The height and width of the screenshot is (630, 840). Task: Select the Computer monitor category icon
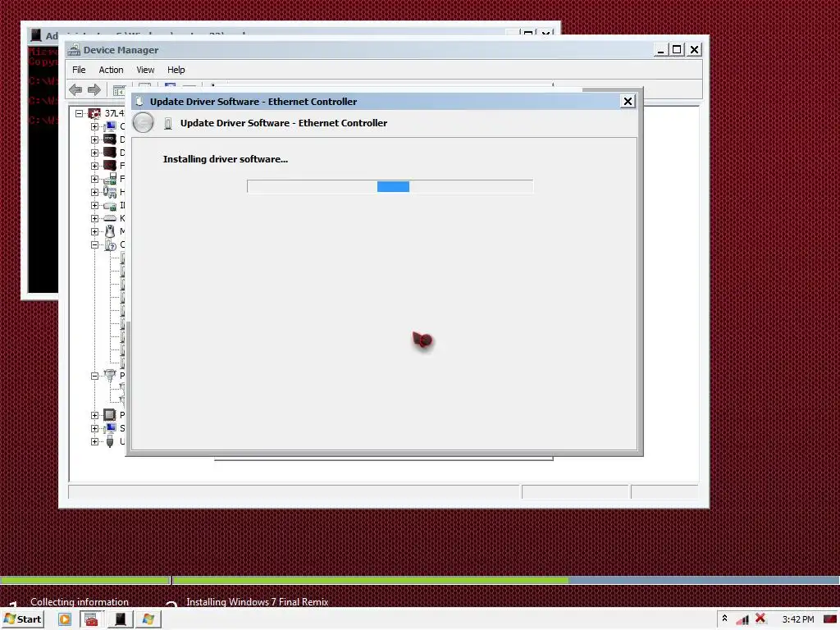tap(110, 126)
